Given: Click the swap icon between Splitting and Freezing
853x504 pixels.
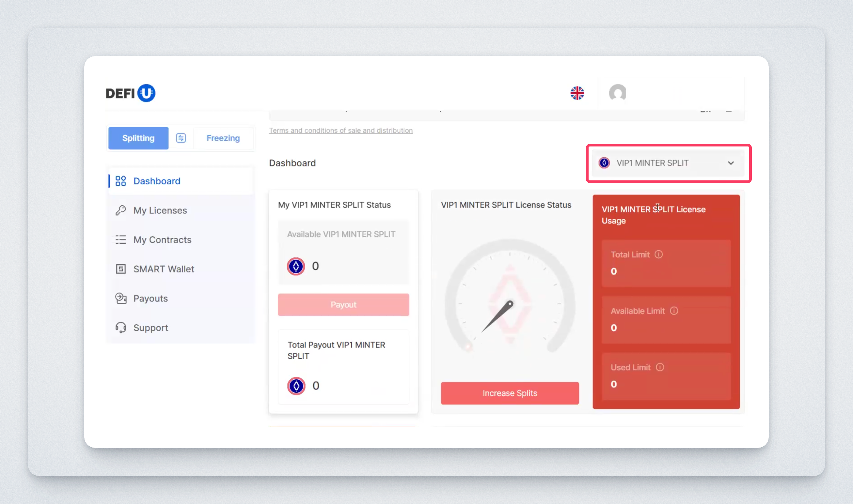Looking at the screenshot, I should click(181, 138).
